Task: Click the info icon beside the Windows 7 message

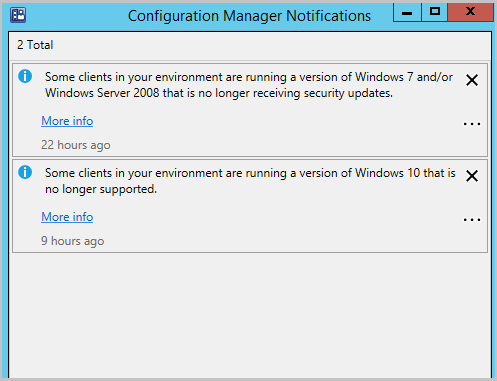Action: [25, 76]
